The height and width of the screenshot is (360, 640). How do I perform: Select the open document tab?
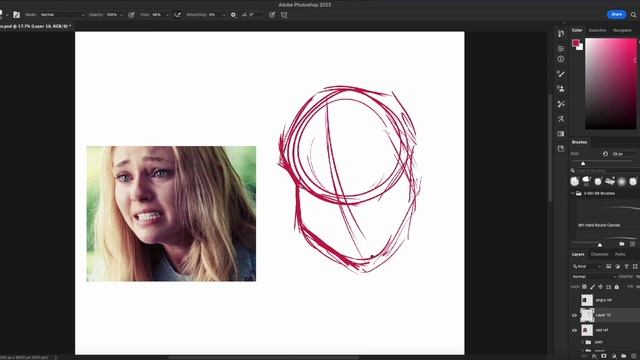pyautogui.click(x=36, y=26)
